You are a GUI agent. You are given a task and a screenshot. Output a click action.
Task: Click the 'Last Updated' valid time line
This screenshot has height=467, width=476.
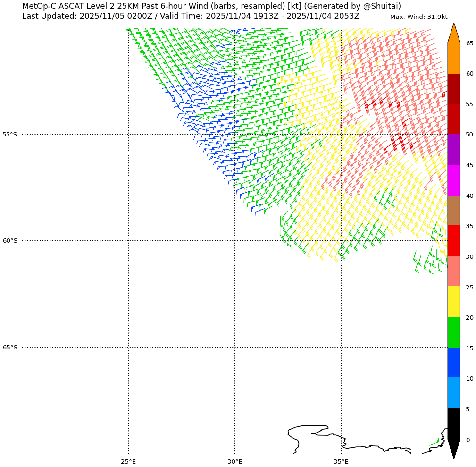pyautogui.click(x=191, y=17)
